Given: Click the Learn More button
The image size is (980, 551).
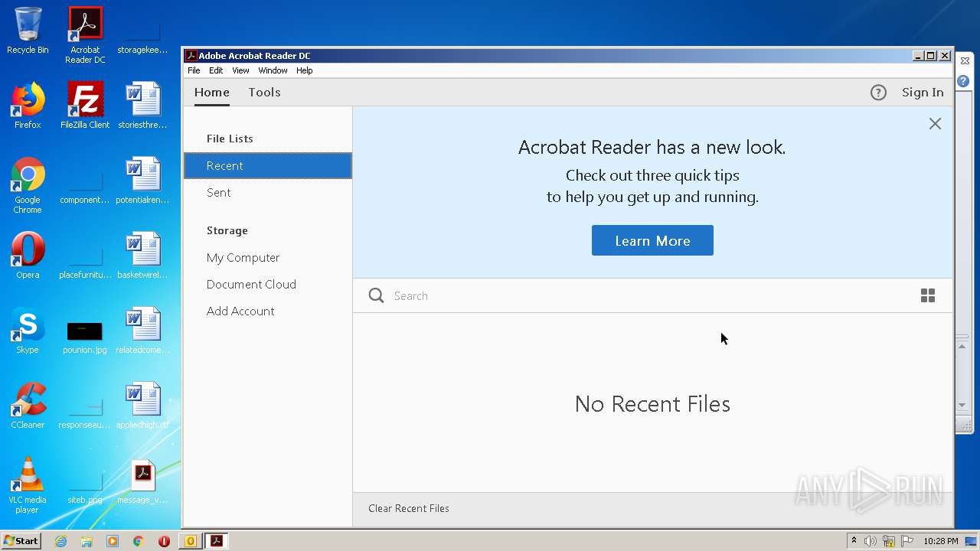Looking at the screenshot, I should [652, 240].
